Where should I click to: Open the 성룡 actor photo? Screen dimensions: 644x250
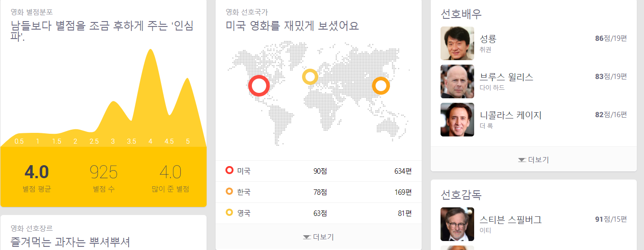(457, 44)
